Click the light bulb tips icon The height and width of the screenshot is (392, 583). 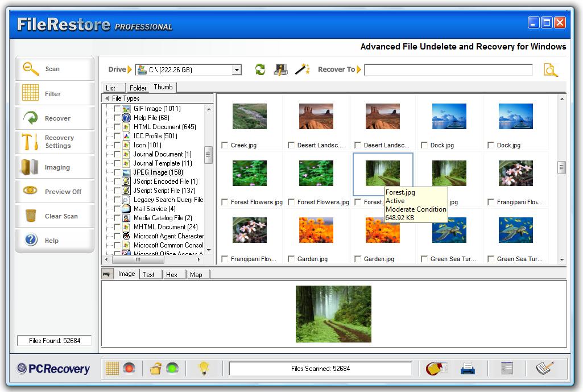(204, 368)
